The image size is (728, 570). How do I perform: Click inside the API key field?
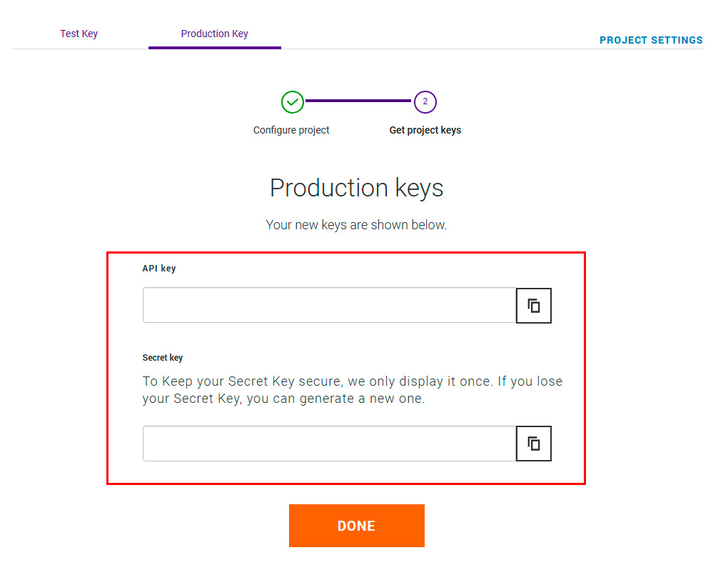click(329, 306)
